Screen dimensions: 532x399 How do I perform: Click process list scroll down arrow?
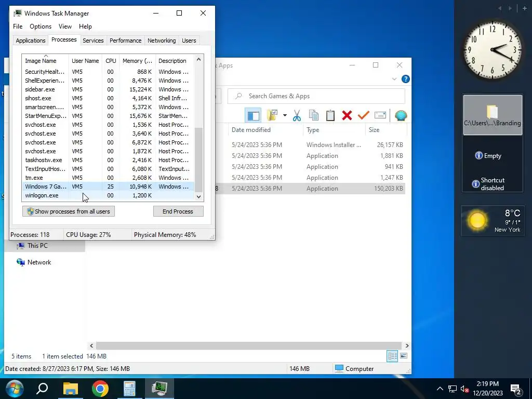coord(199,197)
